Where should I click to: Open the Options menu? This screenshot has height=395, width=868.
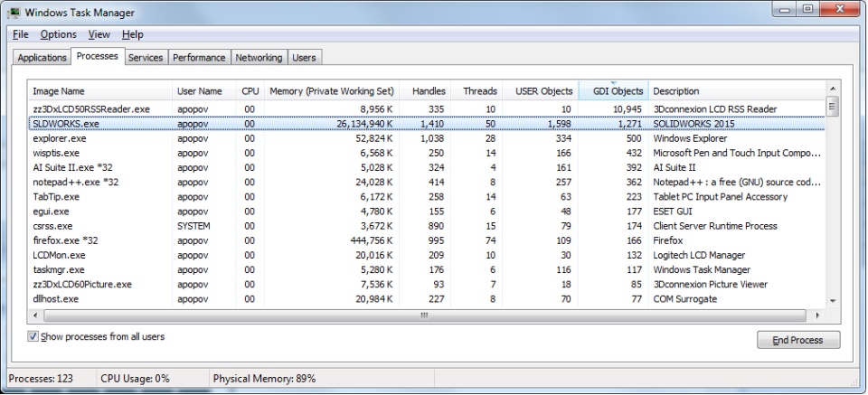58,34
